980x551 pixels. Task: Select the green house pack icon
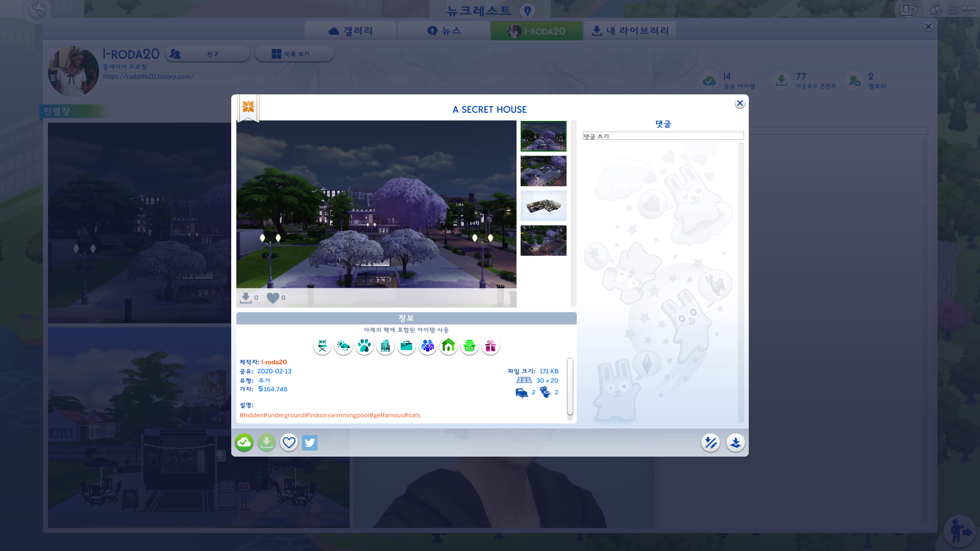449,346
